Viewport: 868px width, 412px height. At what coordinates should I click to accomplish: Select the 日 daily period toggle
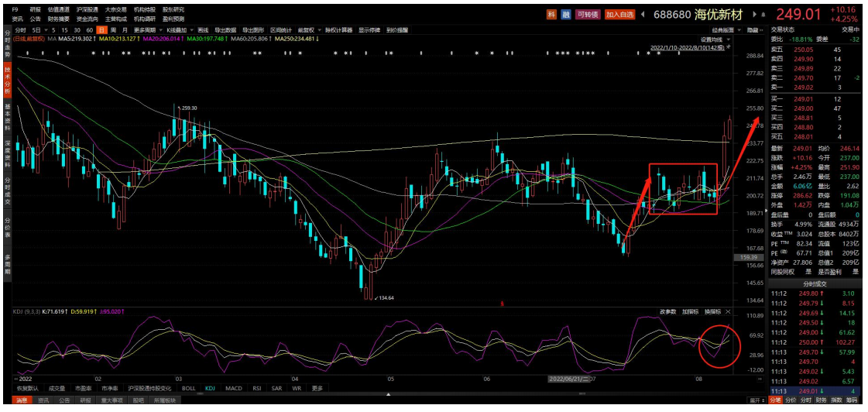coord(101,29)
